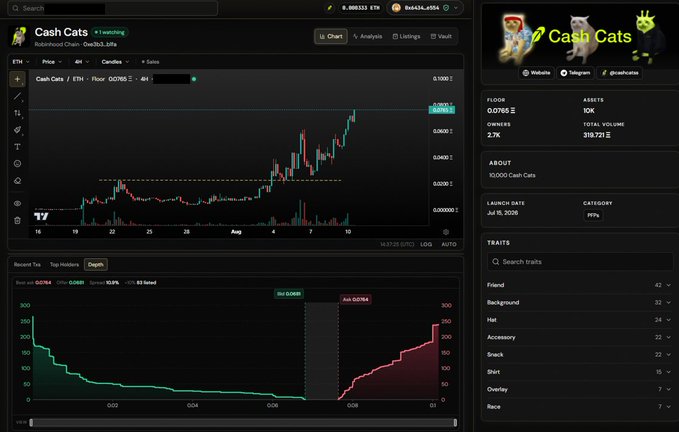Click the wallet avatar icon

coord(396,8)
